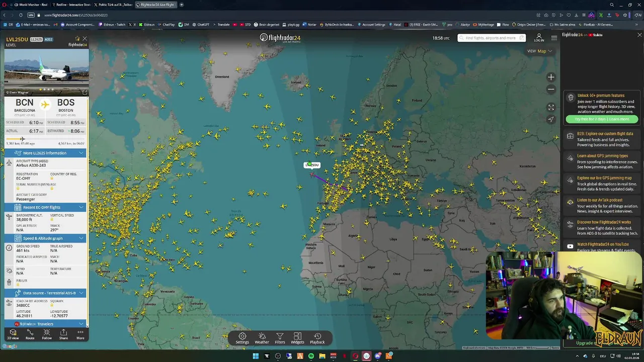This screenshot has height=362, width=644.
Task: Open More options in flight panel
Action: point(80,335)
